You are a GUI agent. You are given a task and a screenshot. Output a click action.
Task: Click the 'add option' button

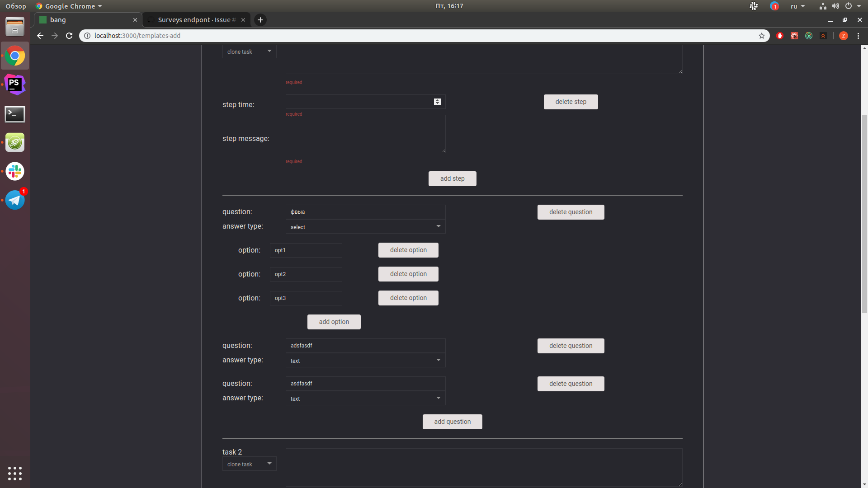pyautogui.click(x=334, y=322)
